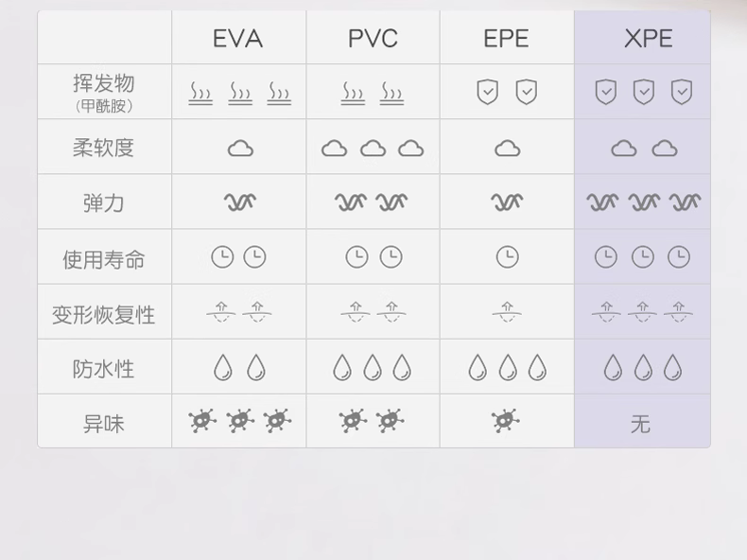
Task: Click the 挥发物 (甲酰胺) row label
Action: (x=104, y=92)
